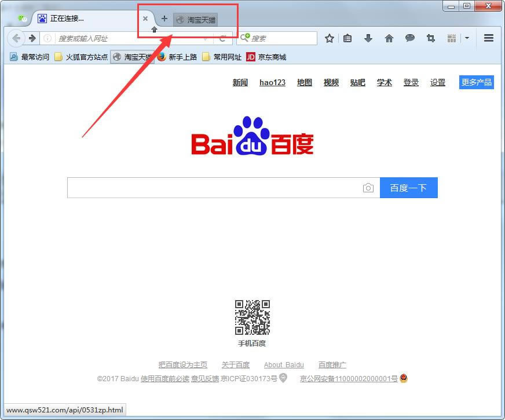
Task: Click the WeChat pinned tab icon
Action: [22, 19]
